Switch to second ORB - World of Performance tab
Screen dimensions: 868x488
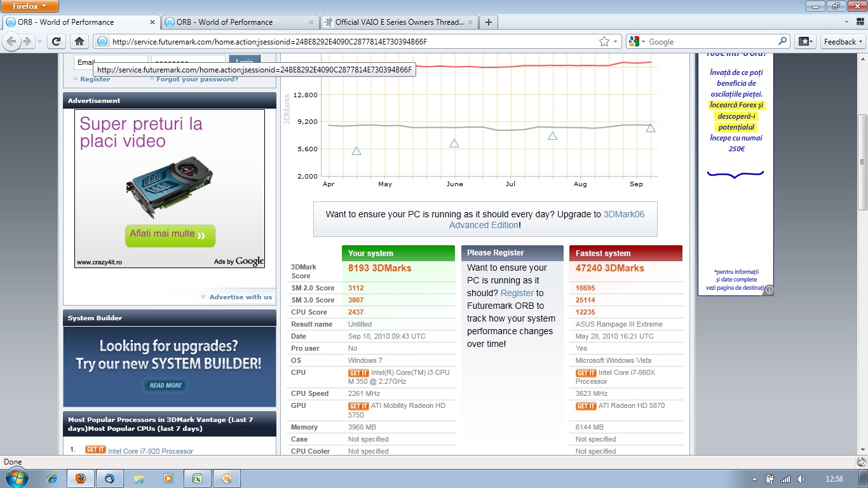(x=239, y=22)
